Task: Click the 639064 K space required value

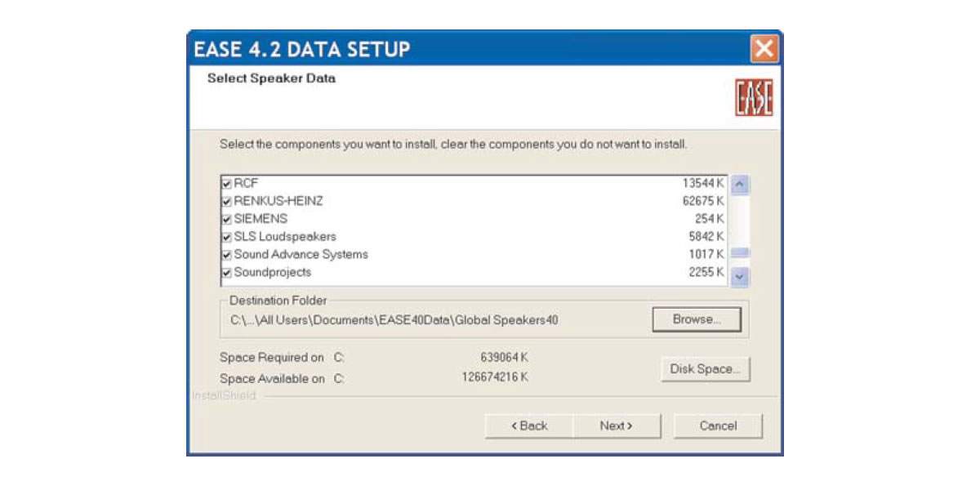Action: (505, 358)
